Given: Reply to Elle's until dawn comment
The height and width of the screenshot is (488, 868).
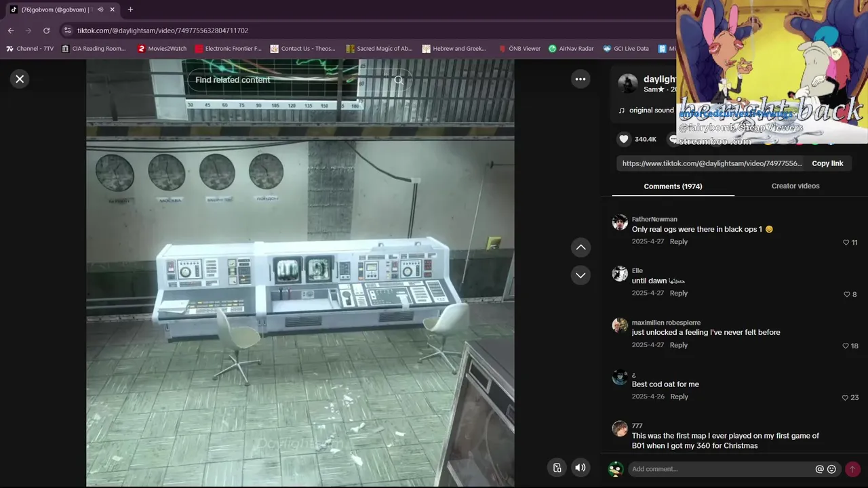Looking at the screenshot, I should (x=679, y=293).
